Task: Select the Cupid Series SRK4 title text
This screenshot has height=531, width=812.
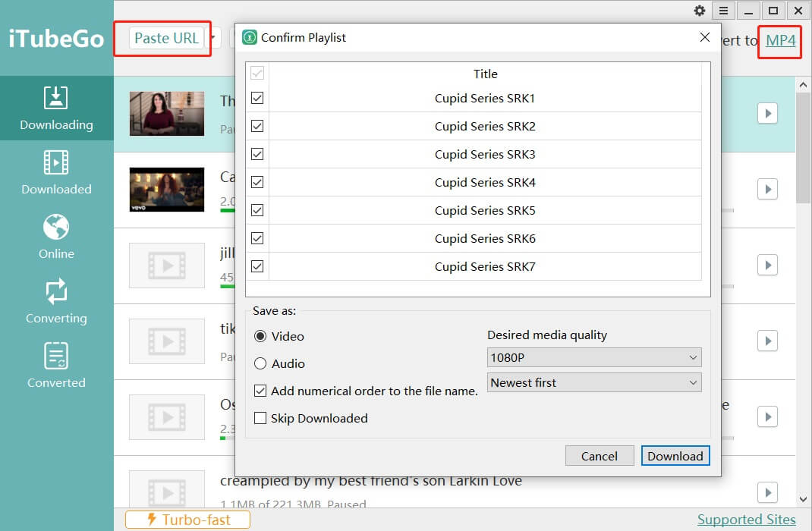Action: (x=485, y=182)
